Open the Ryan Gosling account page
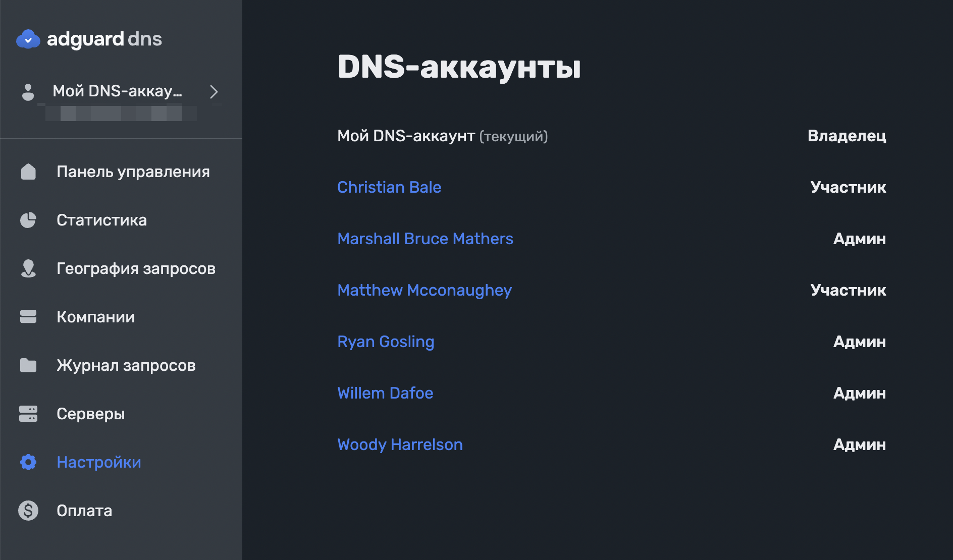953x560 pixels. coord(386,342)
